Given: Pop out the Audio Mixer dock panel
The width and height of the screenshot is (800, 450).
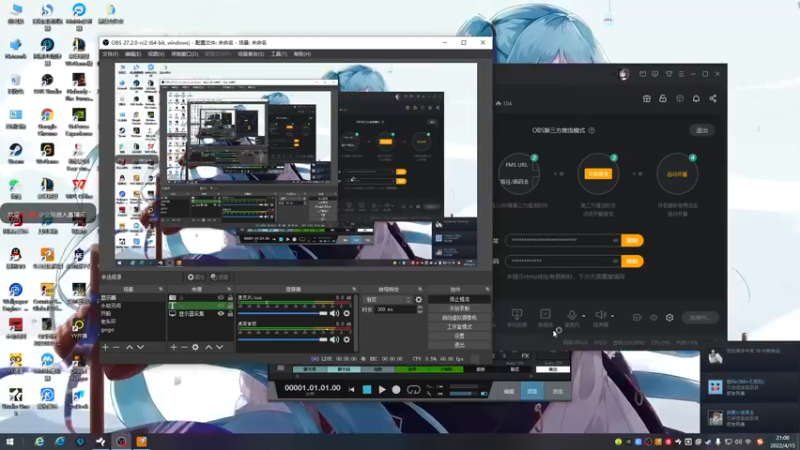Looking at the screenshot, I should (x=354, y=289).
